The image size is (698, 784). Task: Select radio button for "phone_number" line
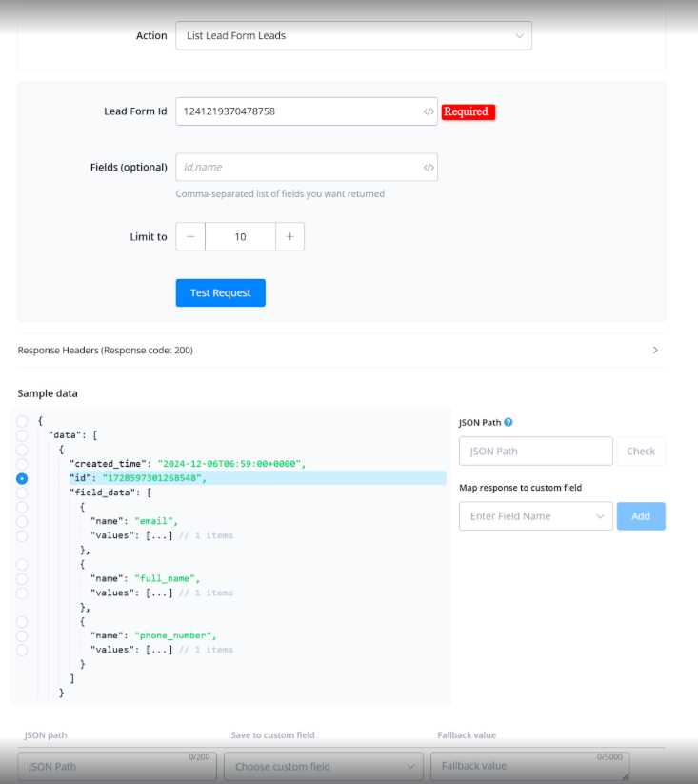22,635
